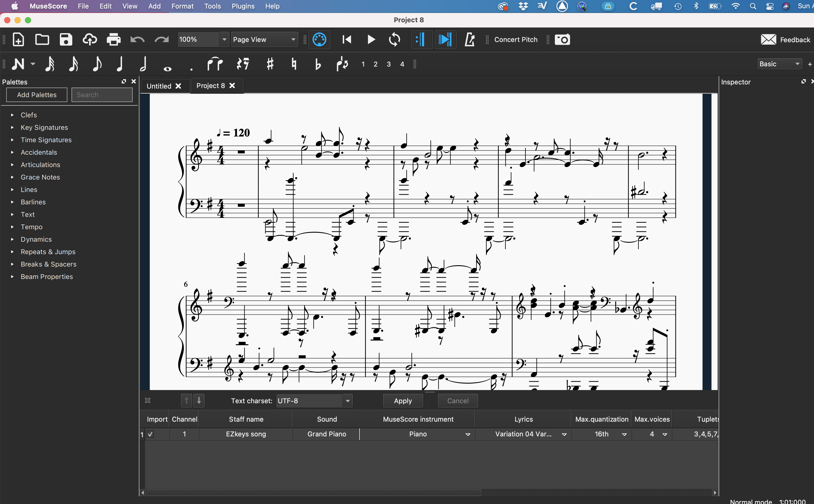Start playback with the play button
This screenshot has width=814, height=504.
pos(371,40)
